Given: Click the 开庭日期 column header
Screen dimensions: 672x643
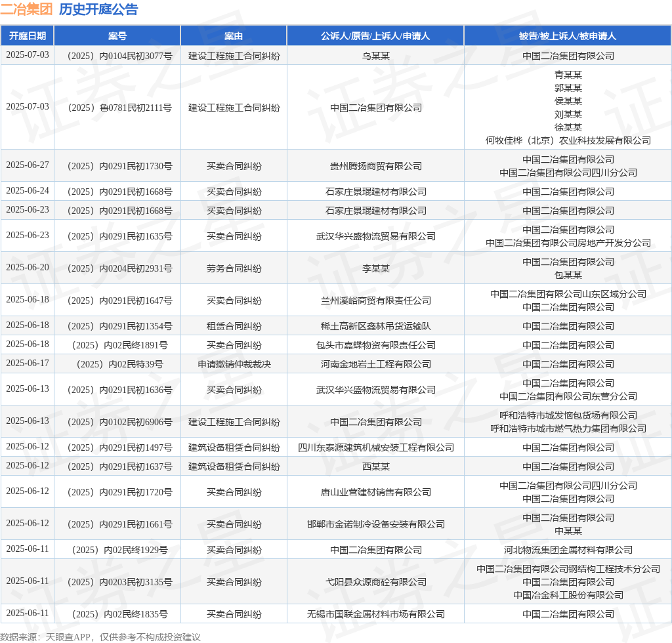Looking at the screenshot, I should point(28,36).
